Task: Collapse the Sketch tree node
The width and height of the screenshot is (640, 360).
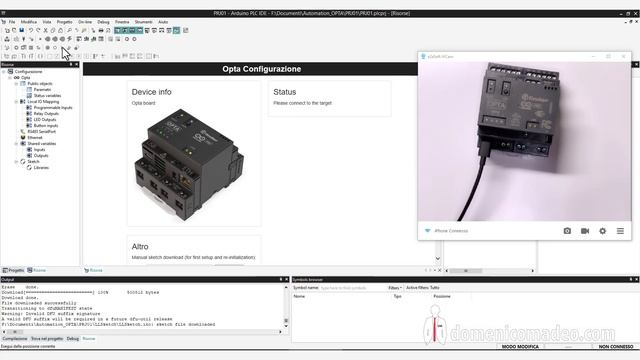Action: tap(16, 162)
